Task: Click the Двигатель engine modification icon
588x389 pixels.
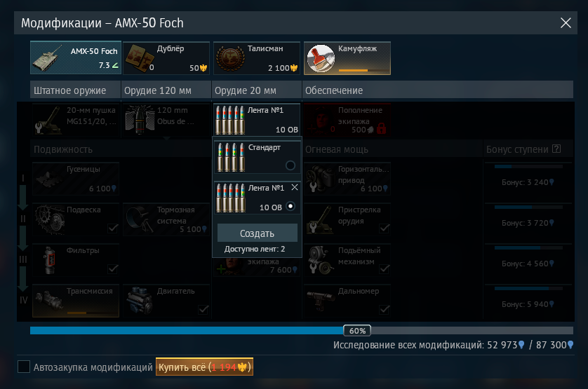Action: click(140, 301)
